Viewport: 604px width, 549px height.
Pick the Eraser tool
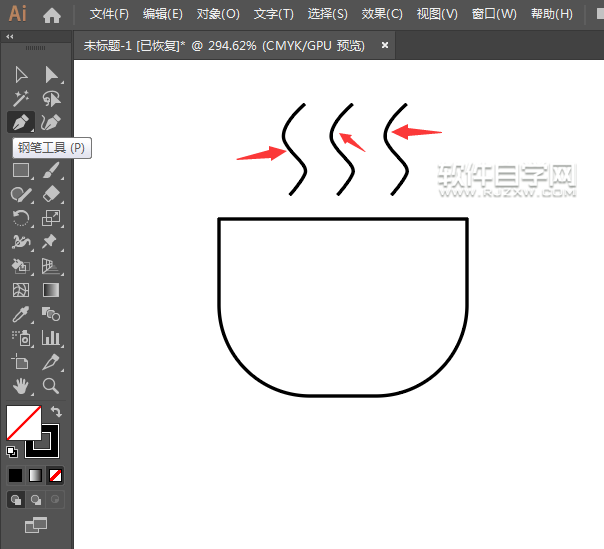[x=50, y=194]
